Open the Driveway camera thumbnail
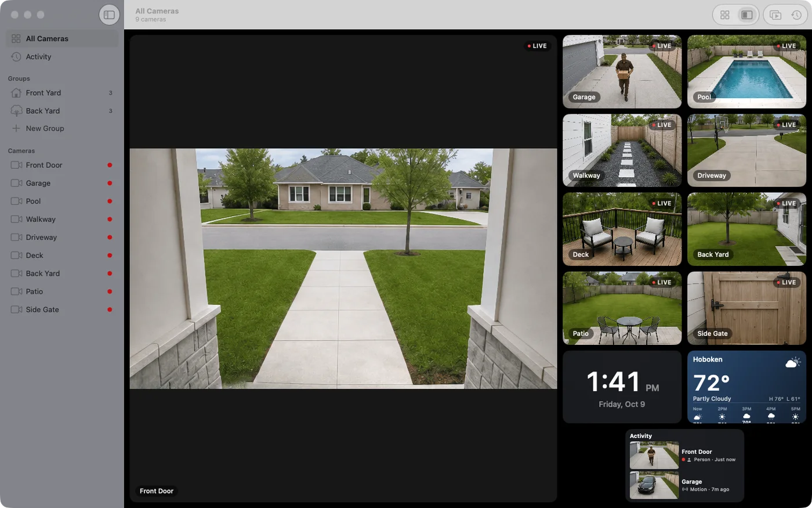812x508 pixels. [746, 150]
